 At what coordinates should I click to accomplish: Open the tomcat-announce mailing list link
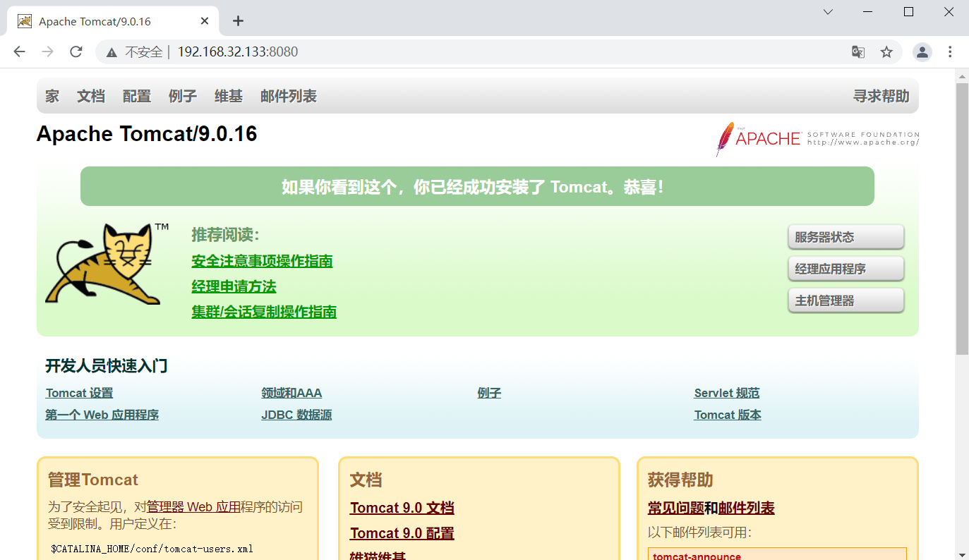(x=697, y=556)
